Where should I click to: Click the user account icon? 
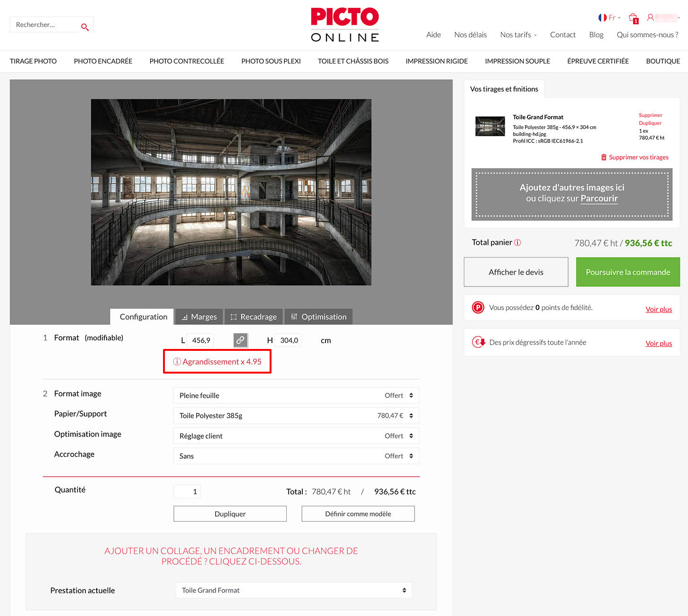point(651,18)
